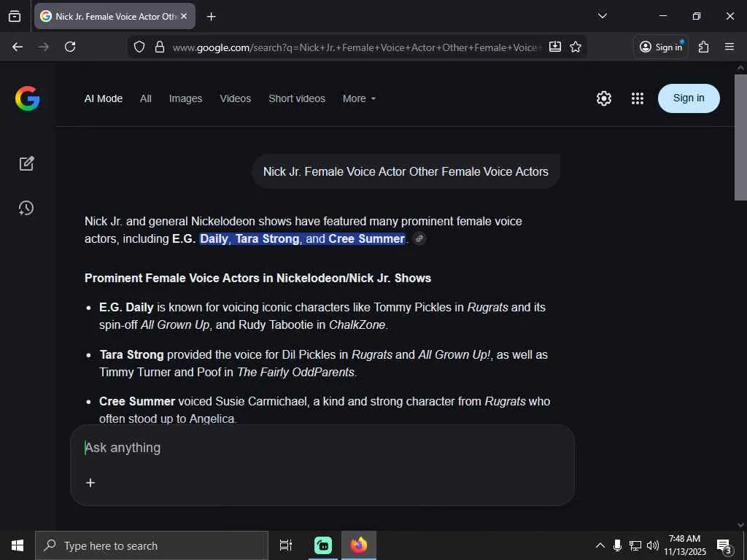View site security padlock information

click(160, 47)
